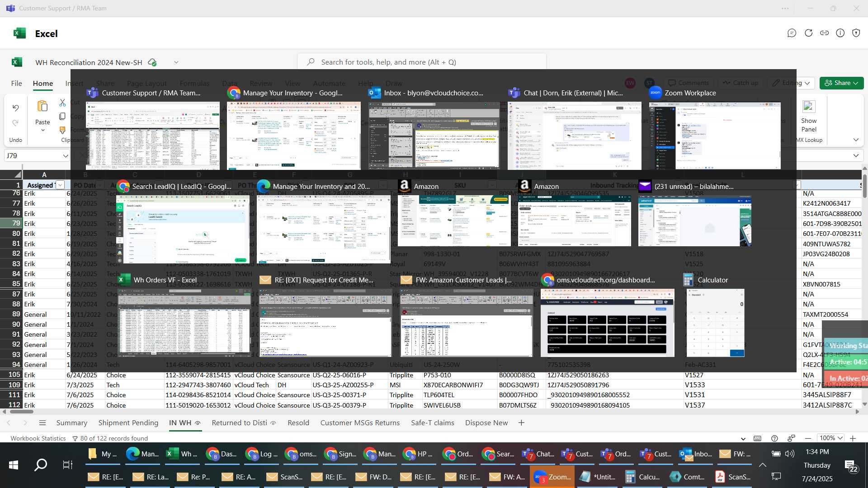Screen dimensions: 868x488
Task: Click the copy link icon in header
Action: pos(825,33)
